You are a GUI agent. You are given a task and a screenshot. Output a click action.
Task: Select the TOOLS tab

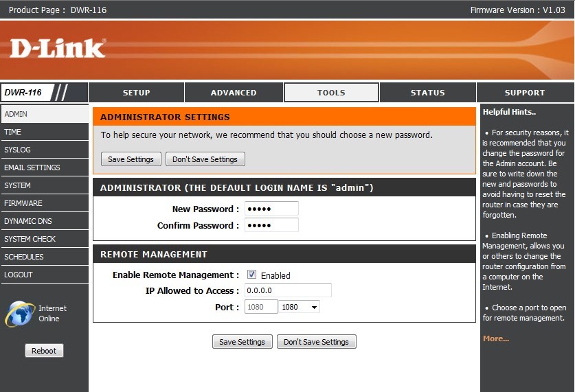pyautogui.click(x=331, y=92)
